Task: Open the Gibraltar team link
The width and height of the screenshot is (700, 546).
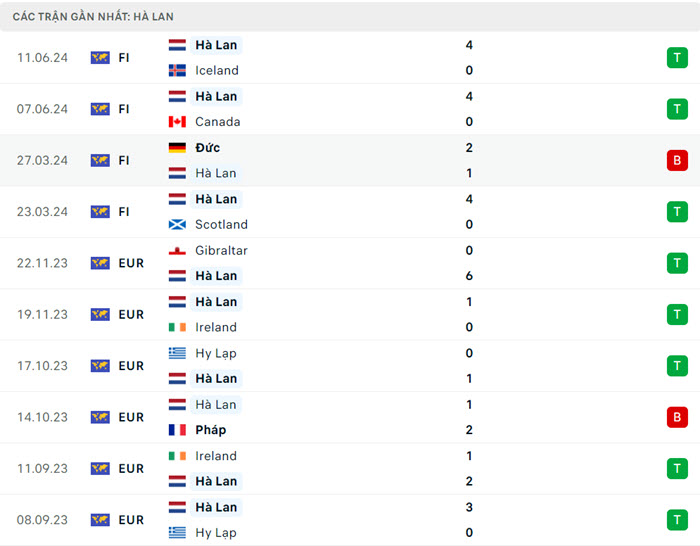Action: click(221, 251)
